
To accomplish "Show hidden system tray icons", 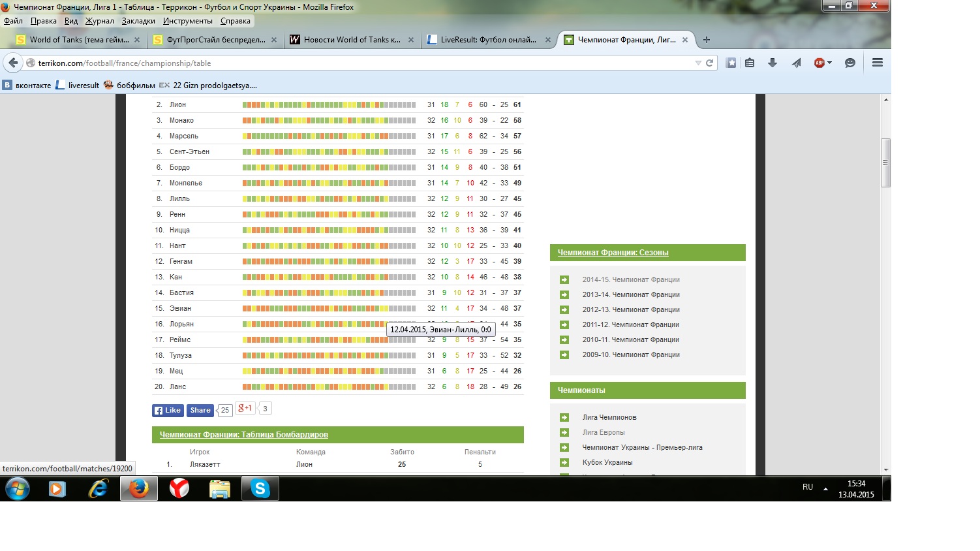I will point(825,488).
